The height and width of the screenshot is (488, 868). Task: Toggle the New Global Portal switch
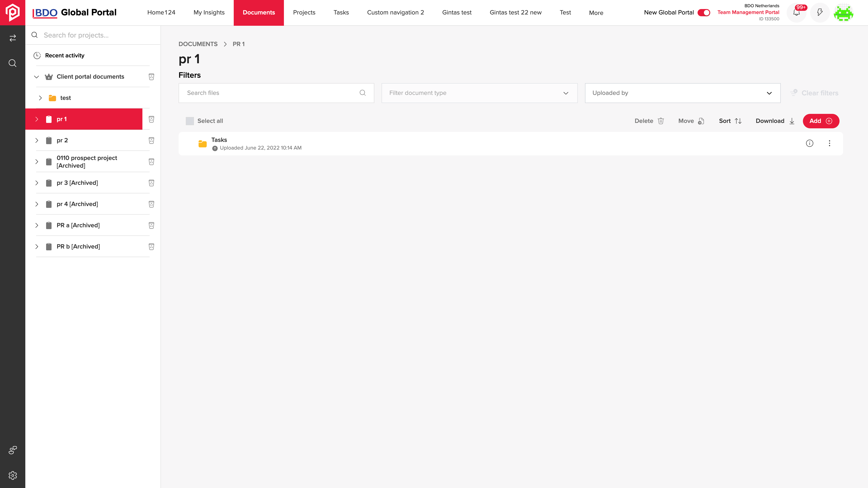[704, 12]
